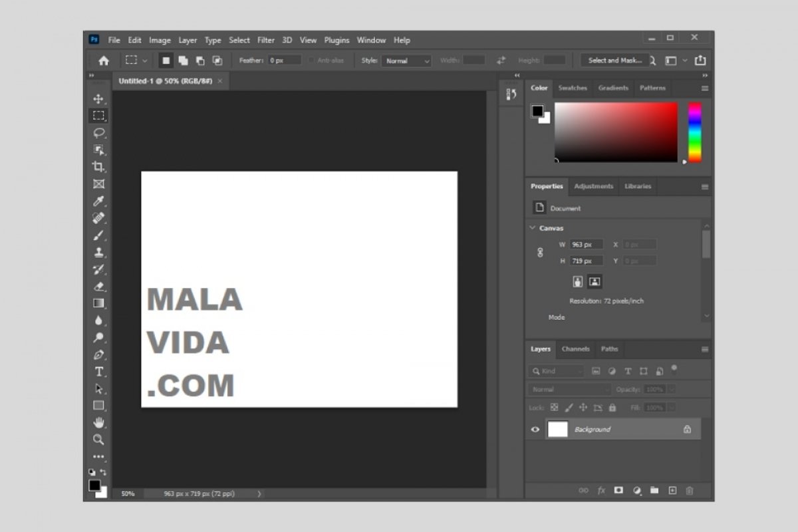Click the toolbox foreground color swatch
Screen dimensions: 798x532
coord(94,485)
